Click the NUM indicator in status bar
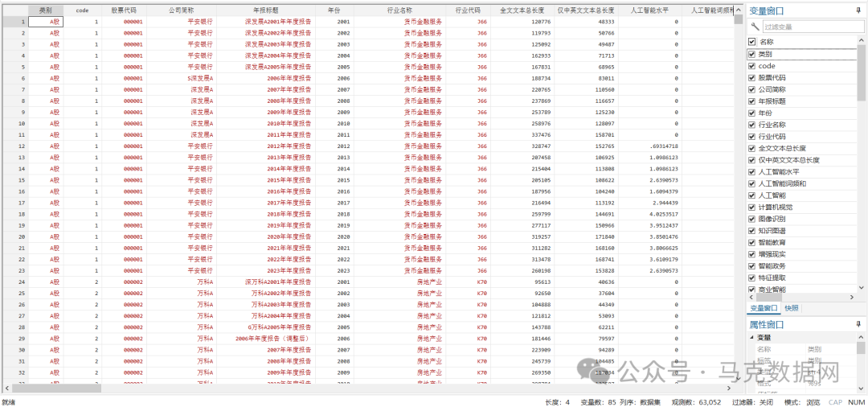This screenshot has width=868, height=407. pyautogui.click(x=857, y=402)
